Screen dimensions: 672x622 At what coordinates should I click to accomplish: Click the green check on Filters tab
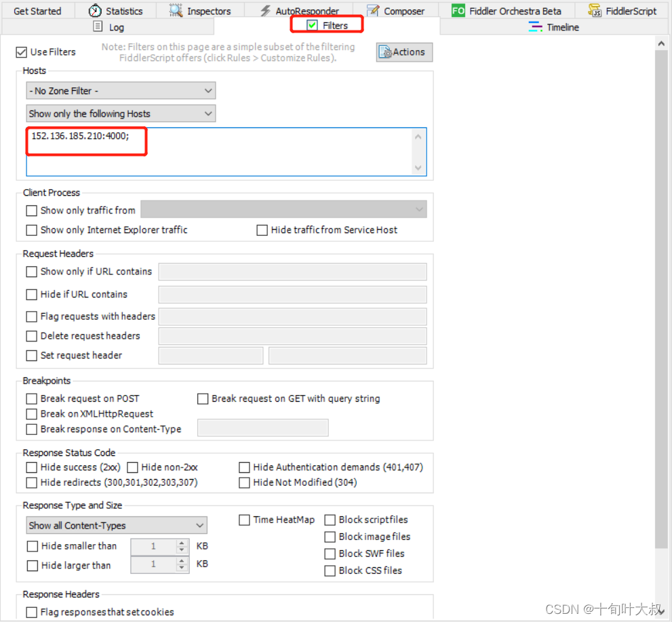(x=313, y=25)
